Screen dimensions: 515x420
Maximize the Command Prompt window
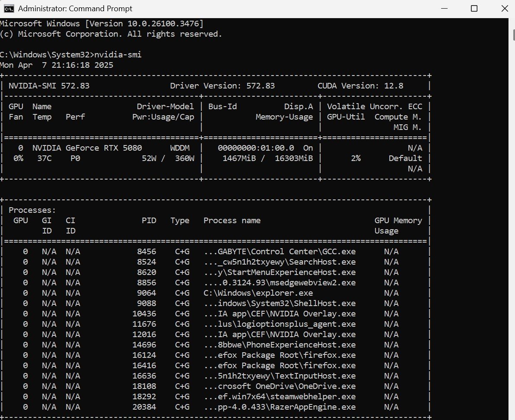[x=474, y=9]
